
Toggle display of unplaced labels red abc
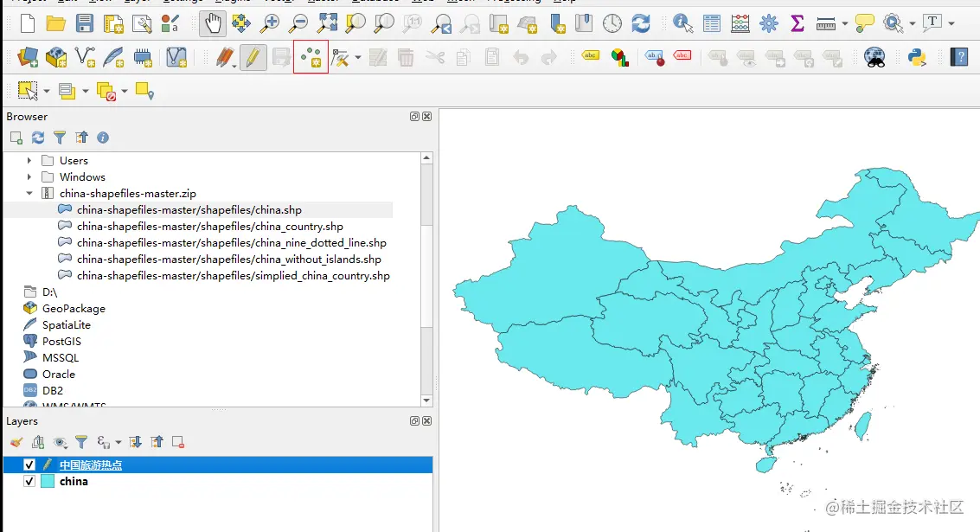[682, 55]
